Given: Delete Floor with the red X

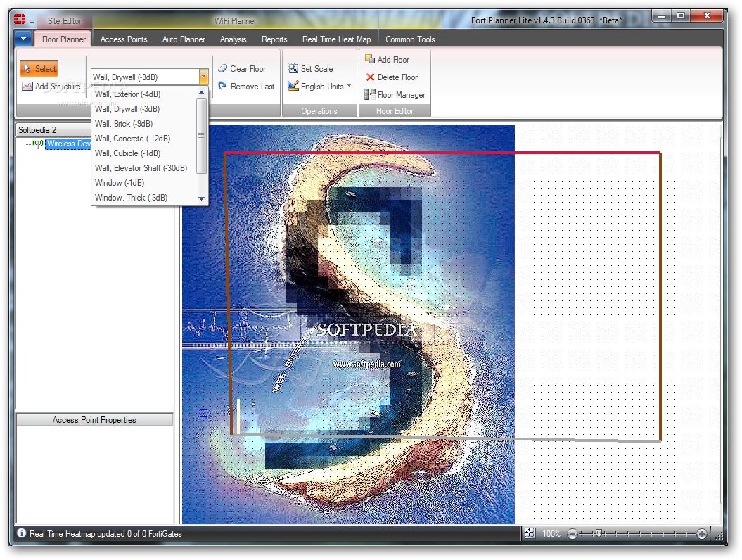Looking at the screenshot, I should click(x=392, y=77).
